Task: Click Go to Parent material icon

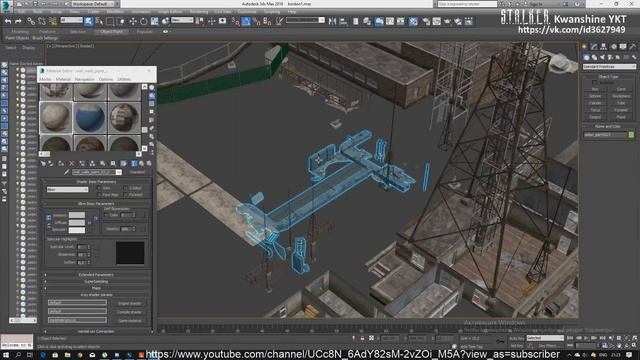Action: [142, 164]
